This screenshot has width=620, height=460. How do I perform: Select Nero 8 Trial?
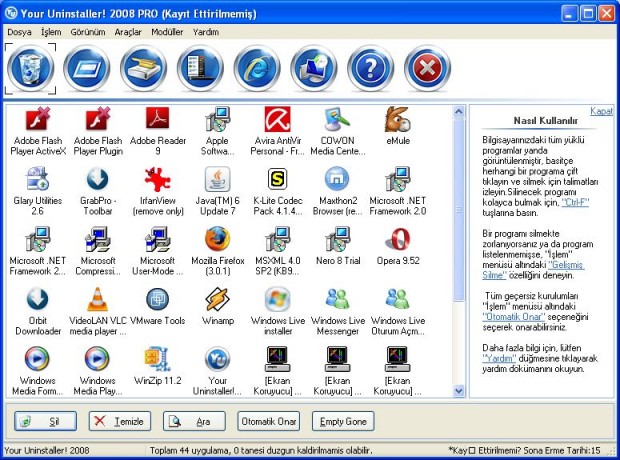point(338,246)
